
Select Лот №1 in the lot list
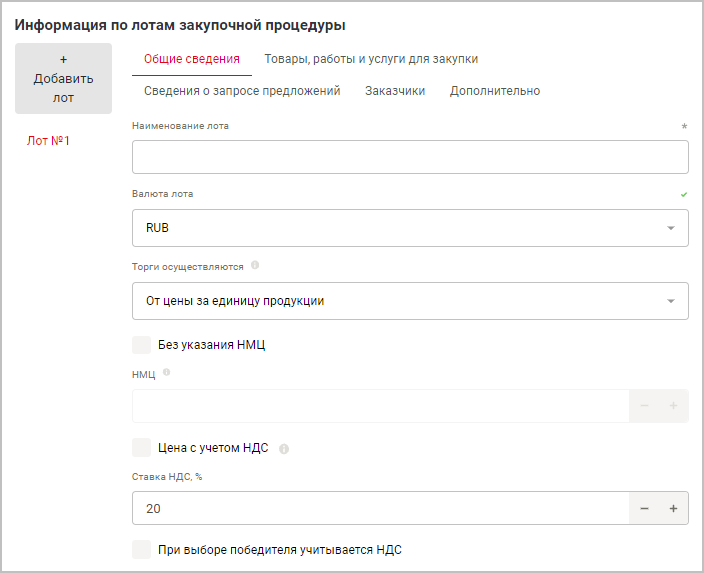point(48,141)
